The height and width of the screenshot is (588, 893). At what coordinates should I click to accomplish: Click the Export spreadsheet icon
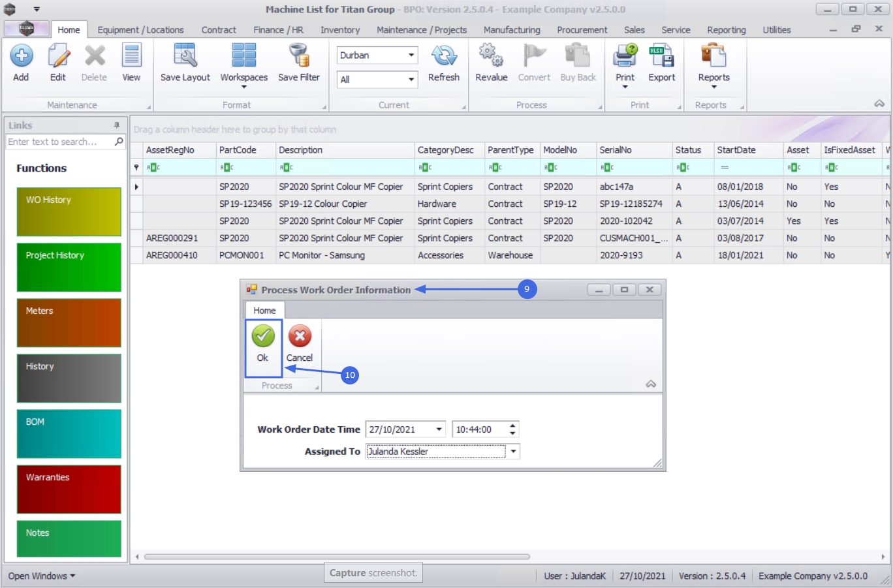coord(661,56)
